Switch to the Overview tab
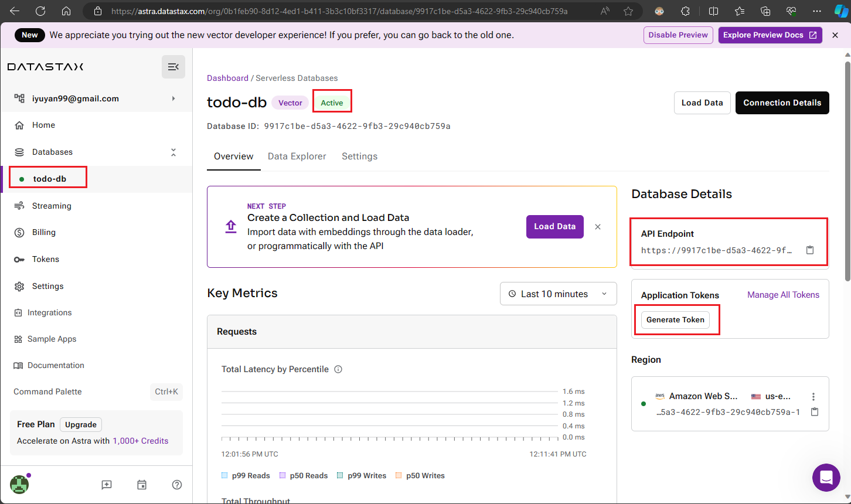 (x=234, y=156)
